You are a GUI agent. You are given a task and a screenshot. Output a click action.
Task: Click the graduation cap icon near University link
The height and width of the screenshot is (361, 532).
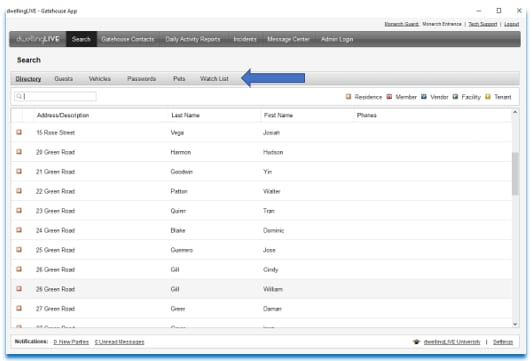pos(416,342)
